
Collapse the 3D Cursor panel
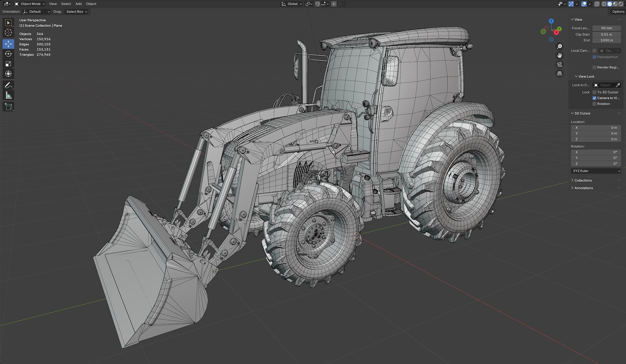pos(581,113)
